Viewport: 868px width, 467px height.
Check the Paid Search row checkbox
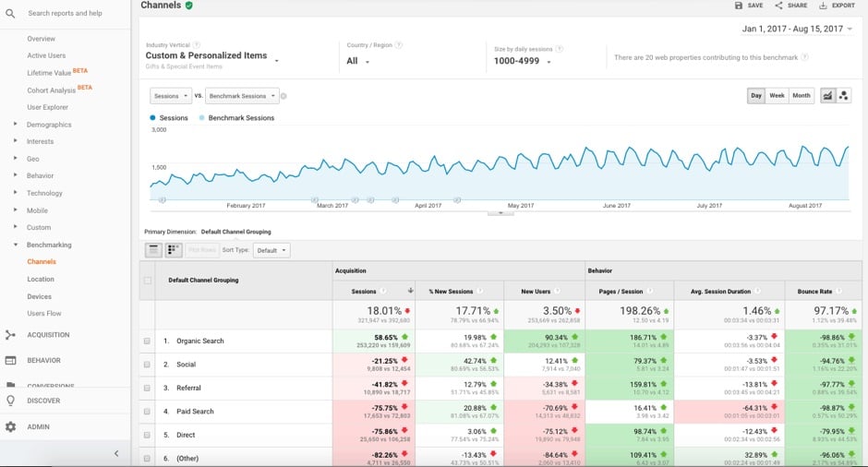[147, 411]
